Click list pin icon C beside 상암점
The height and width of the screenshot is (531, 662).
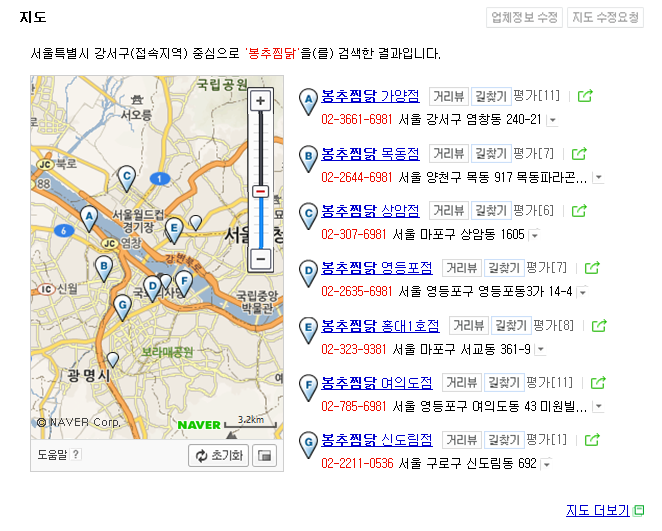[309, 216]
